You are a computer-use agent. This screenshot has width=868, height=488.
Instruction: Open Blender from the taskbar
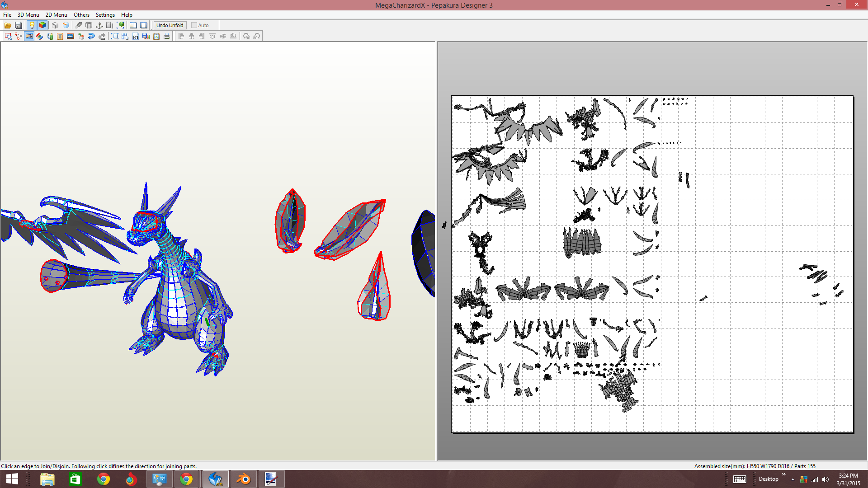click(243, 479)
